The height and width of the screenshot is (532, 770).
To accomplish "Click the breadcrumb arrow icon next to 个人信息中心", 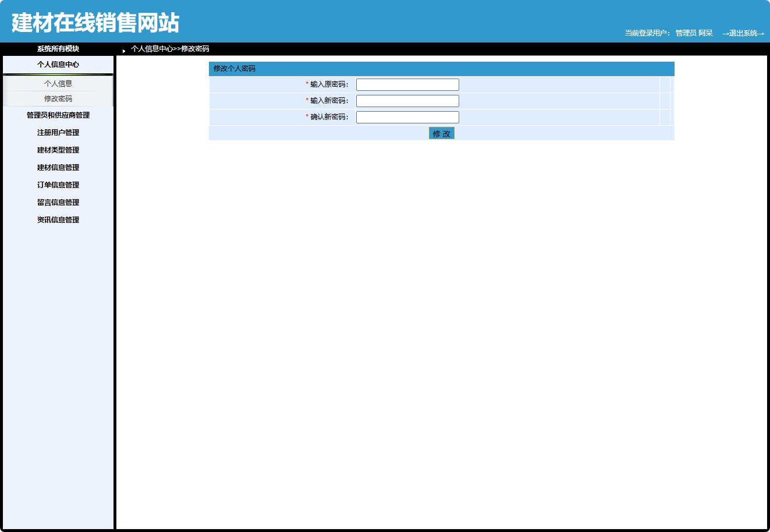I will (x=122, y=49).
